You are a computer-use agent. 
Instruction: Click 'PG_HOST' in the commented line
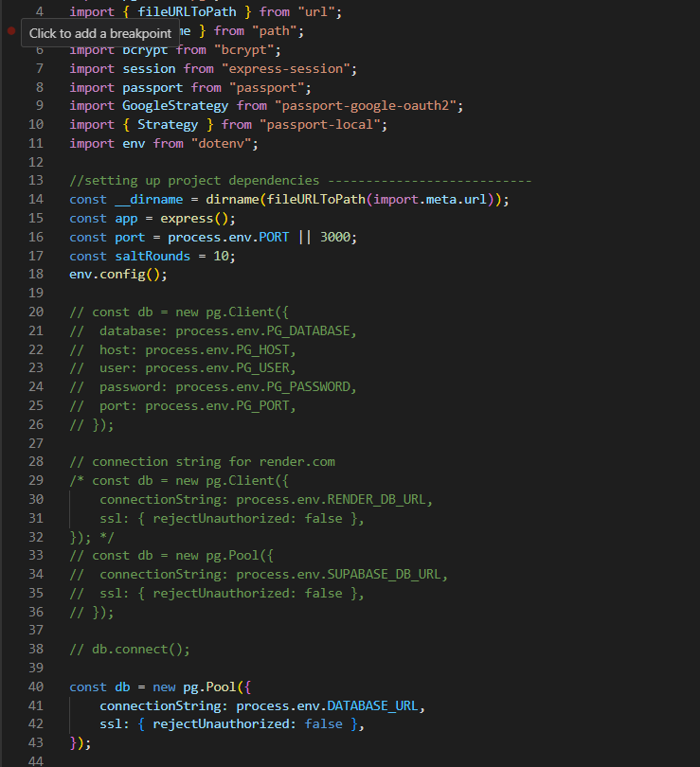(x=262, y=349)
